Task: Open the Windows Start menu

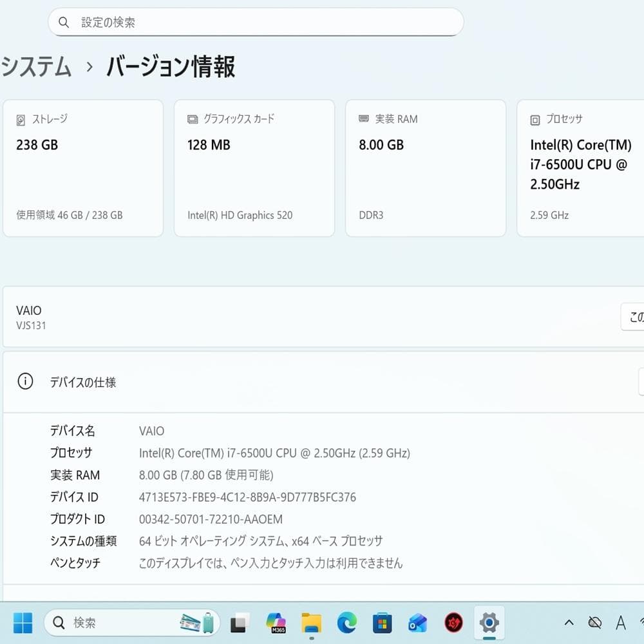Action: [x=23, y=623]
